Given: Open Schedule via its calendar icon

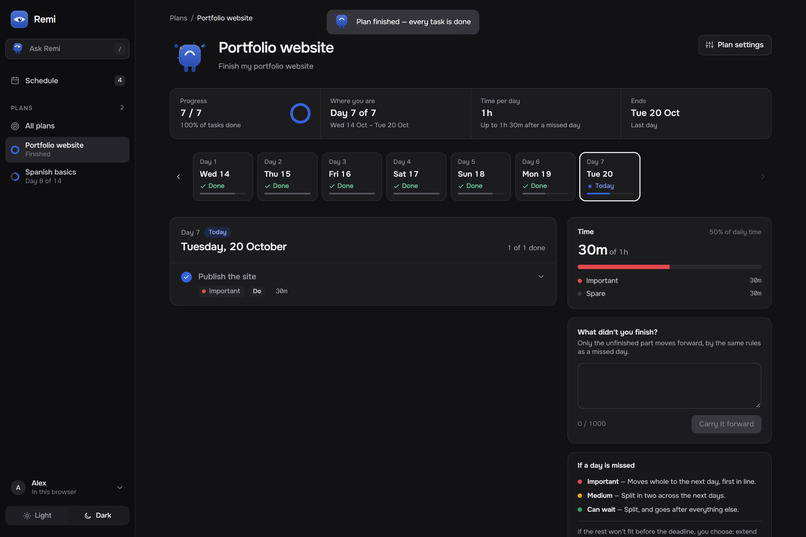Looking at the screenshot, I should pyautogui.click(x=15, y=80).
